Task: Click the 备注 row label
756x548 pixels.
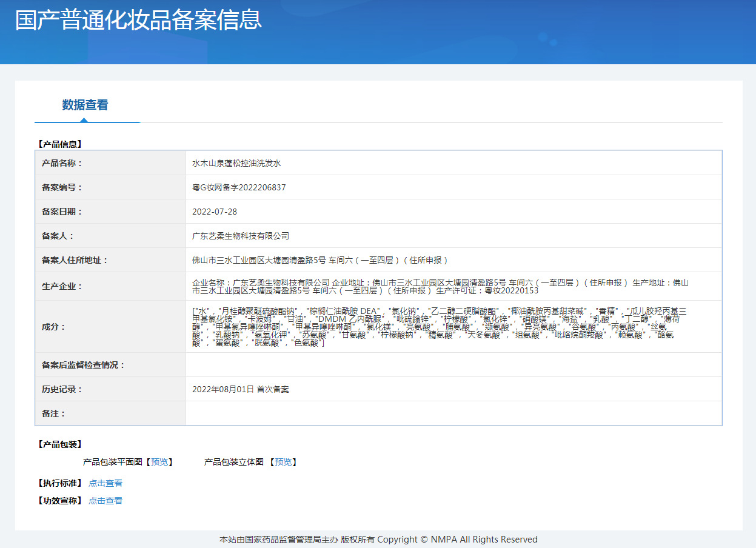Action: coord(53,413)
